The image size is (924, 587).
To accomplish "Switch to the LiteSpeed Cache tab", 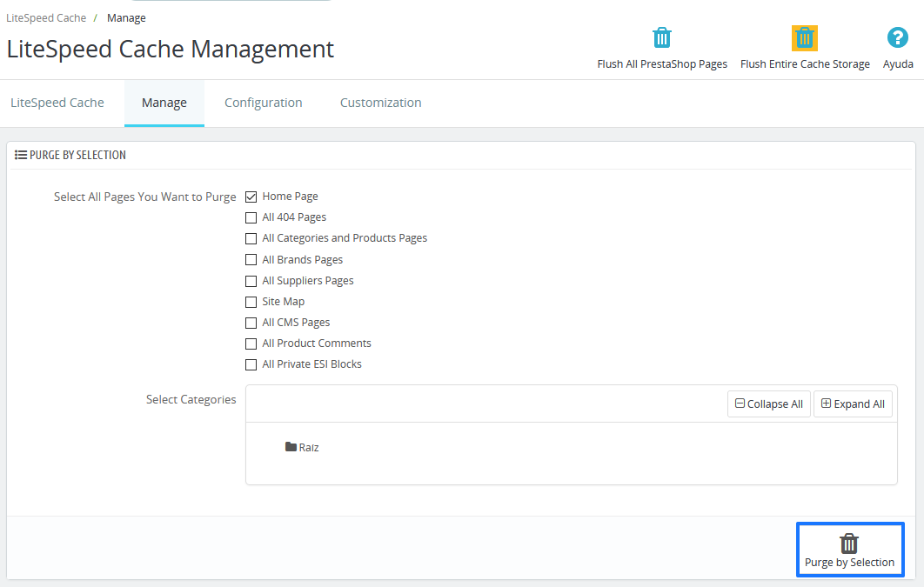I will [x=57, y=103].
